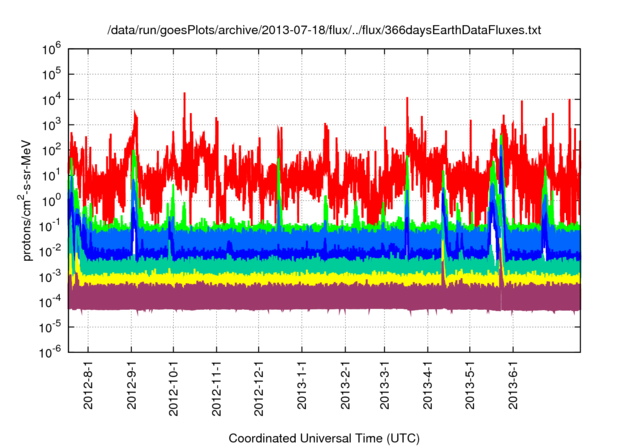Click the y-axis tick label 10^5
Image resolution: width=640 pixels, height=448 pixels.
point(51,75)
